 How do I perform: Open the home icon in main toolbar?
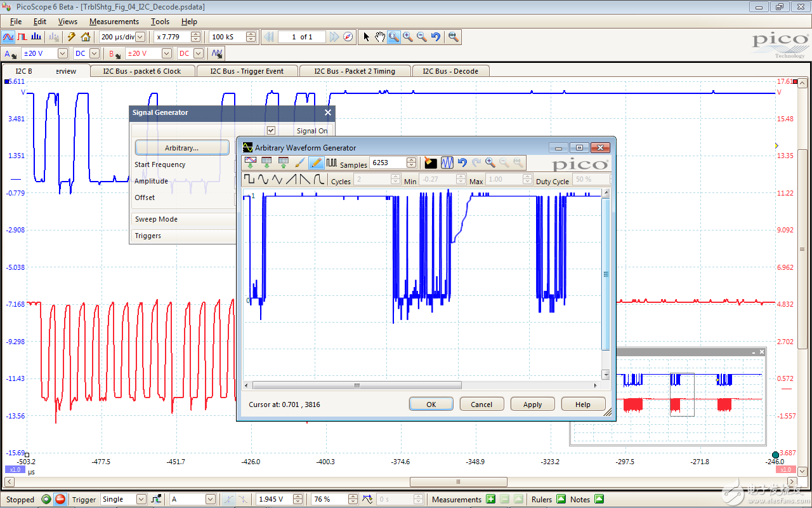point(86,37)
